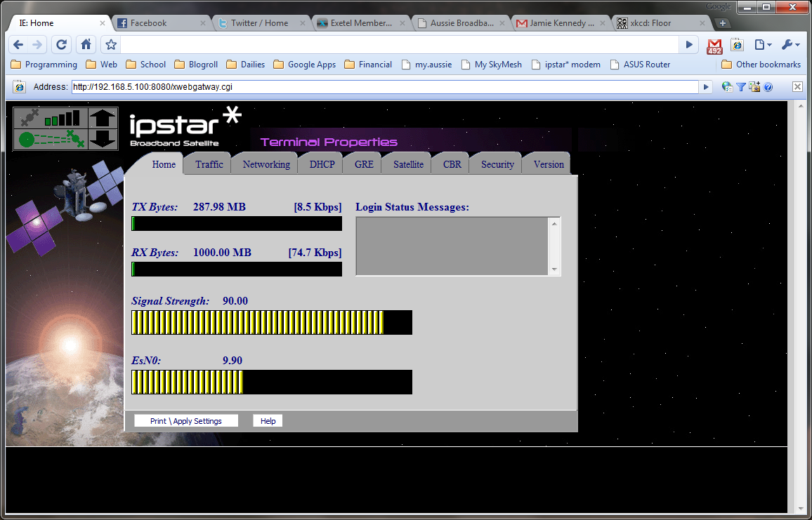The height and width of the screenshot is (520, 812).
Task: Switch to the Aussie Broadband browser tab
Action: pyautogui.click(x=461, y=23)
